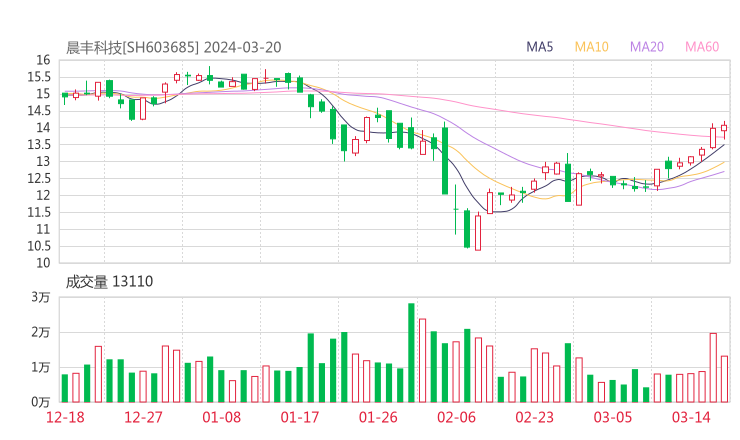Click the 3万 volume axis label
Screen dimensions: 740x440
coord(41,297)
